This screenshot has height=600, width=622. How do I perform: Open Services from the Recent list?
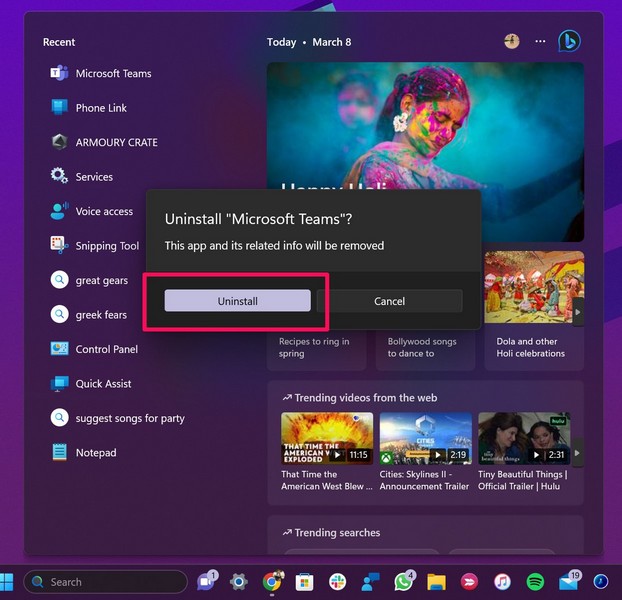(x=94, y=177)
